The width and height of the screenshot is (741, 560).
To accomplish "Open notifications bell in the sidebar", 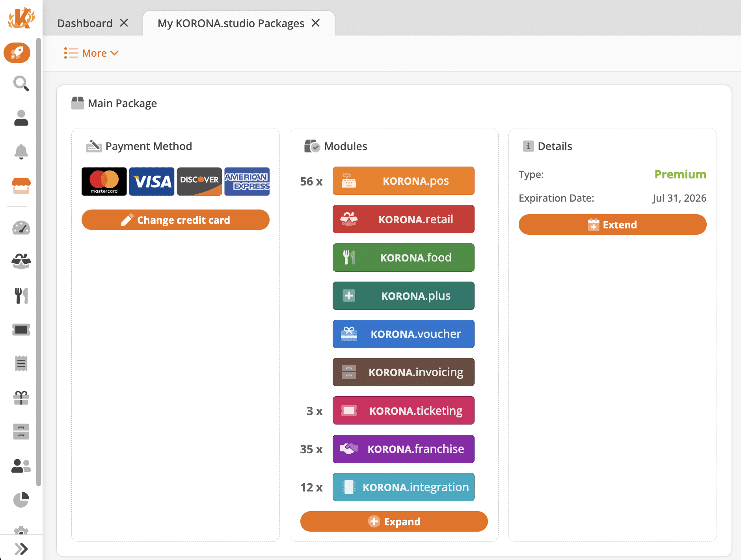I will (x=21, y=152).
